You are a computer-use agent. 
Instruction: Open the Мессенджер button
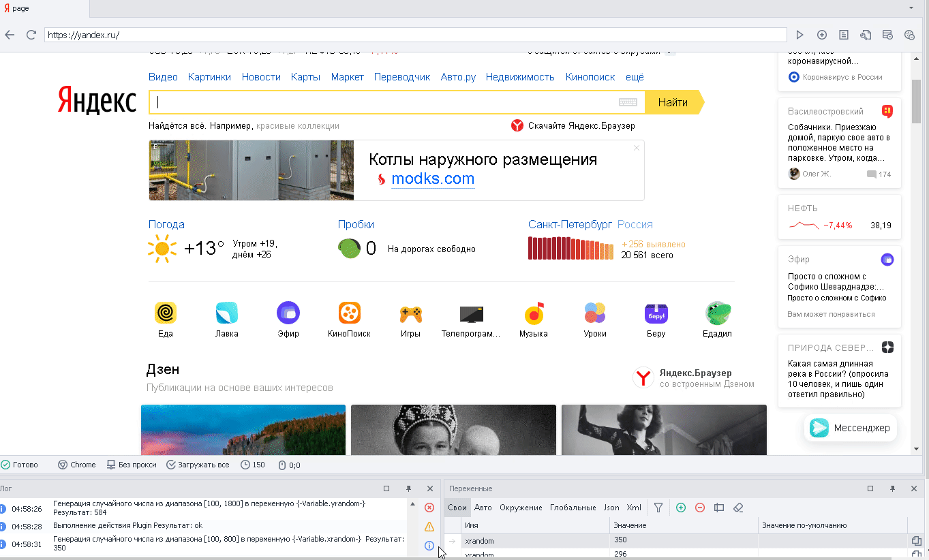pos(850,428)
